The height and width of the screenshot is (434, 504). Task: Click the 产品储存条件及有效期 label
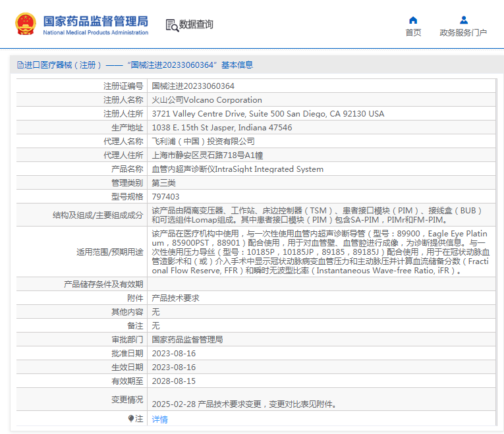103,285
